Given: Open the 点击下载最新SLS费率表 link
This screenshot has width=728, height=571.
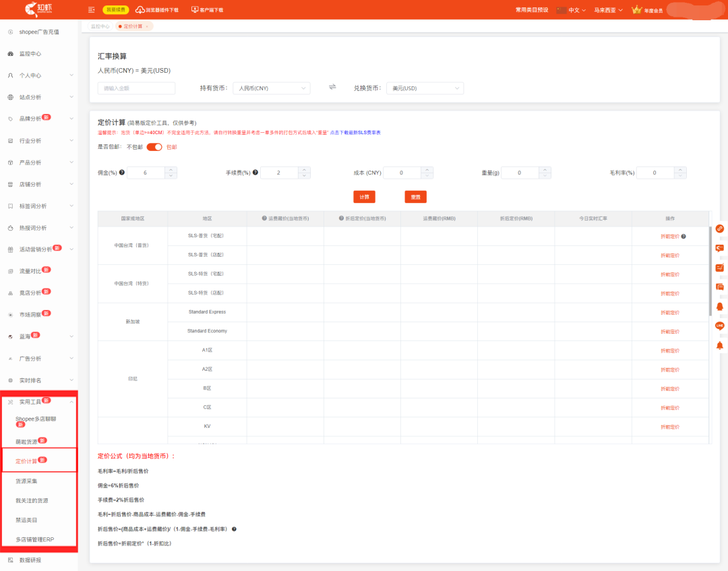Looking at the screenshot, I should coord(355,133).
